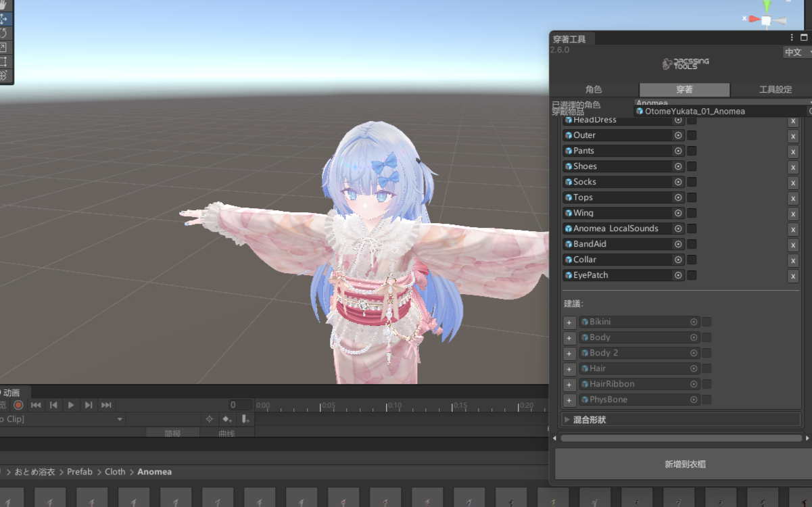Viewport: 812px width, 507px height.
Task: Open object picker for the Shoes field
Action: point(678,166)
